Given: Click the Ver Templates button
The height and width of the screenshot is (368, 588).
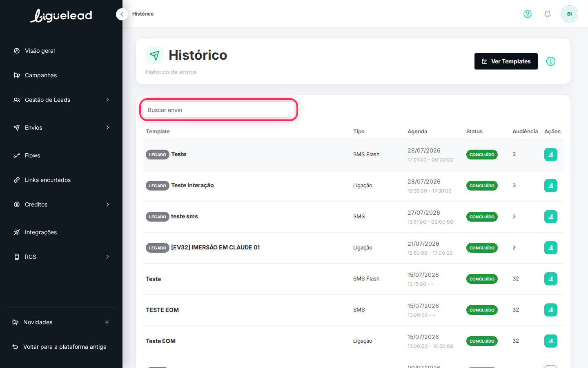Looking at the screenshot, I should (506, 61).
